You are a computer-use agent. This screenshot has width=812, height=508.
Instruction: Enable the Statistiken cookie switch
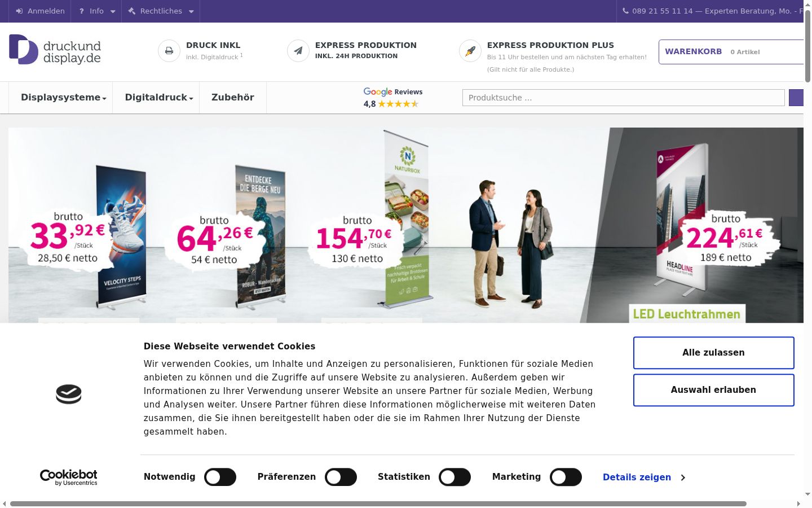tap(454, 477)
